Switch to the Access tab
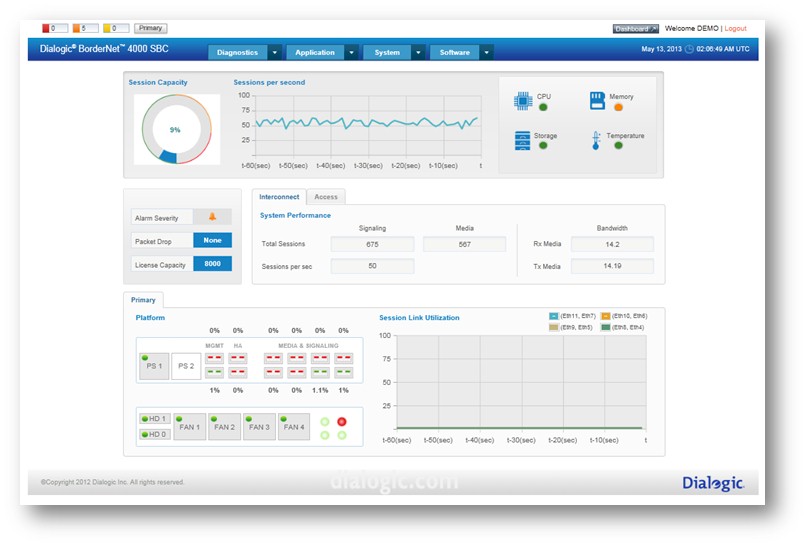 326,197
